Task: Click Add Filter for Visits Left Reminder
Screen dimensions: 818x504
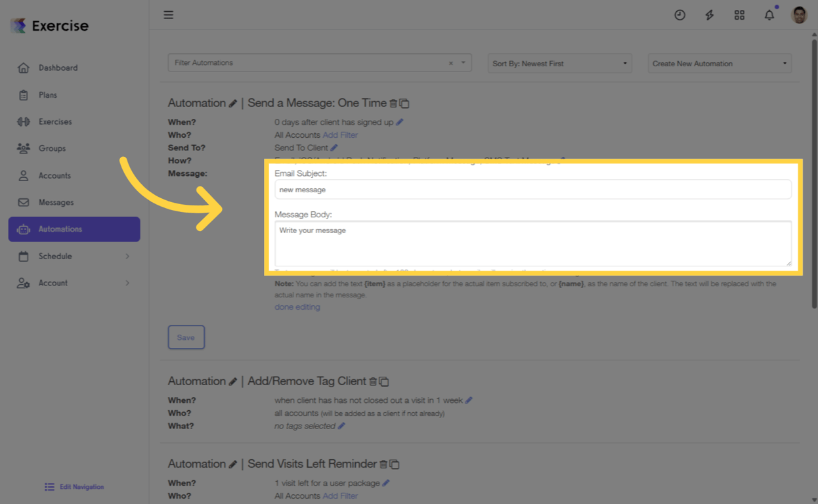Action: [x=340, y=496]
